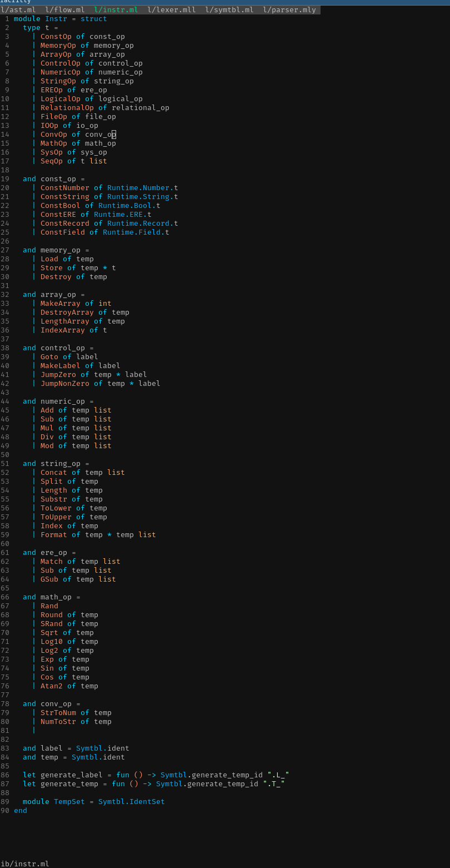450x868 pixels.
Task: Click 'IndexArray' on line 36
Action: click(x=63, y=330)
